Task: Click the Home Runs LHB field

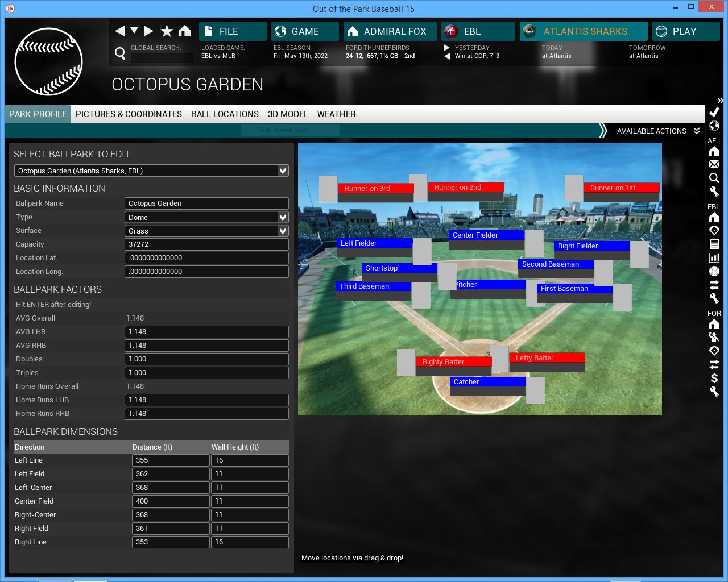Action: click(206, 400)
